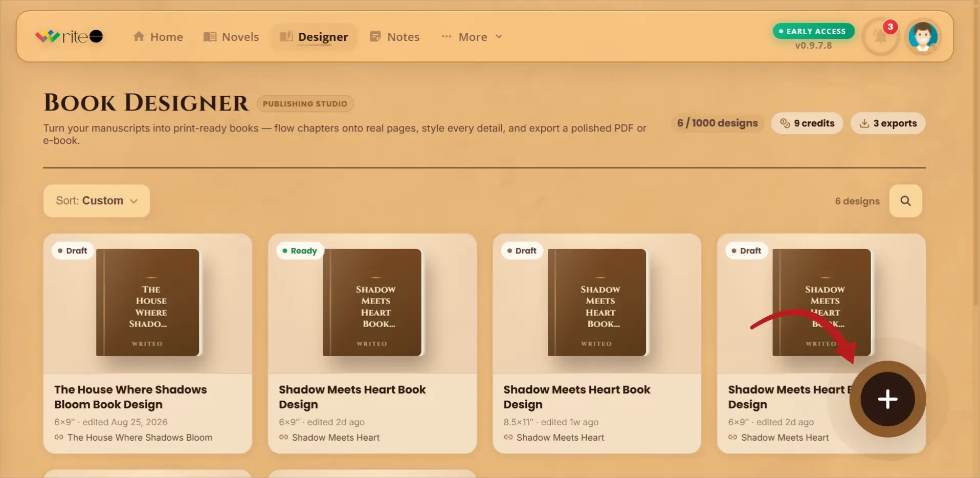This screenshot has width=980, height=478.
Task: Click The House Where Shadows Bloom Book Design title
Action: click(130, 397)
